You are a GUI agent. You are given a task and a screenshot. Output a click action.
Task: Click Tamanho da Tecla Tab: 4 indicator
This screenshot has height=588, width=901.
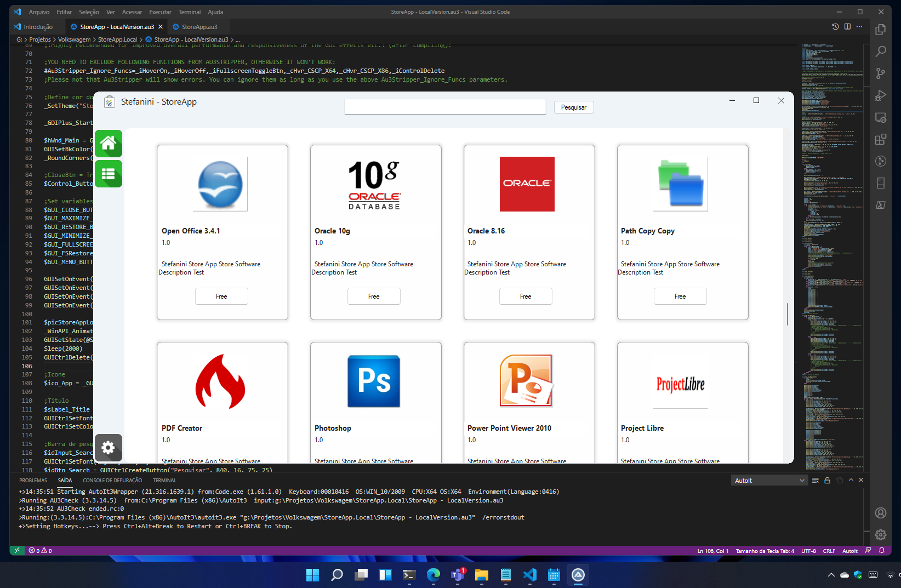pos(765,551)
